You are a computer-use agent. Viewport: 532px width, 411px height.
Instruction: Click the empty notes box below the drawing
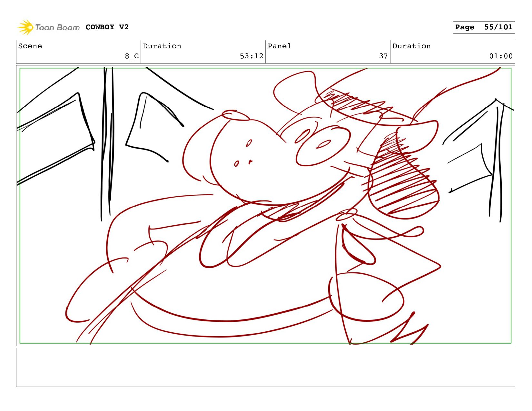click(265, 367)
